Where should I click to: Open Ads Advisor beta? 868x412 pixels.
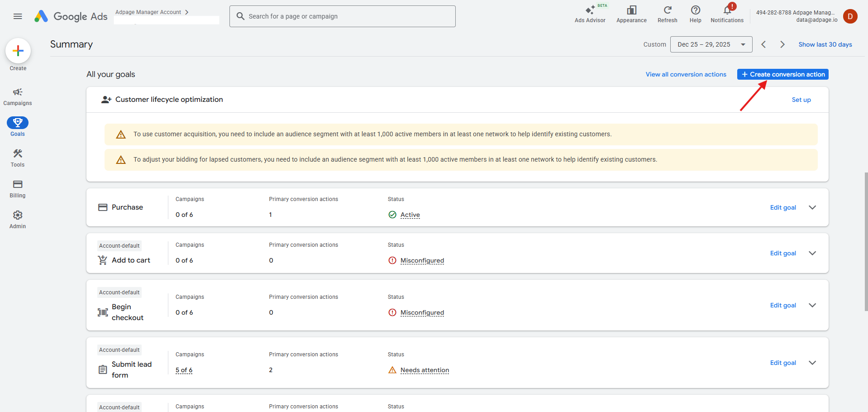tap(590, 14)
